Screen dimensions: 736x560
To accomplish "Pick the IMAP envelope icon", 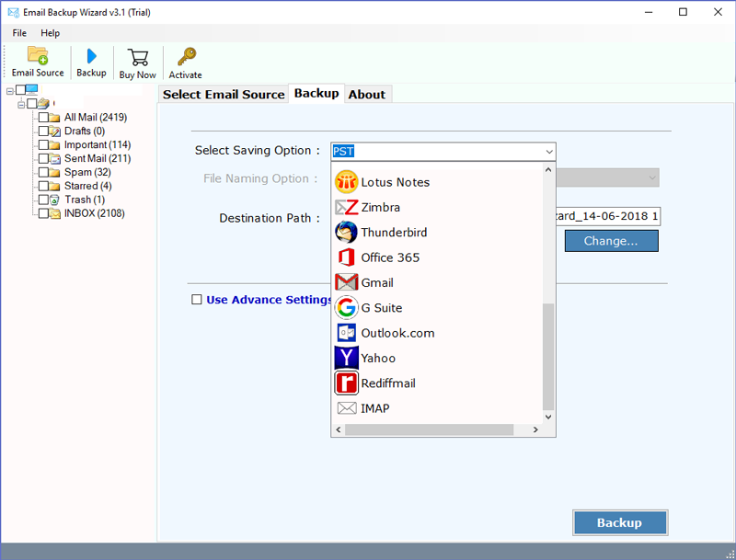I will coord(347,408).
